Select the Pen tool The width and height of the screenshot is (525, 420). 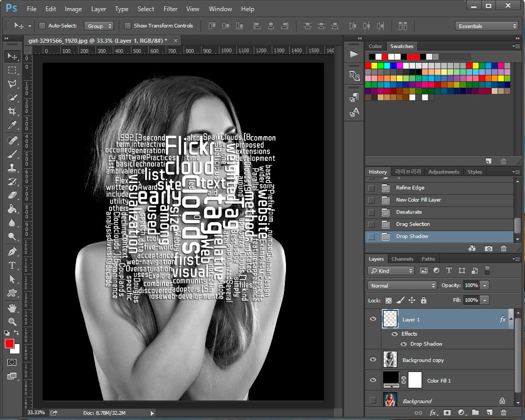[12, 252]
